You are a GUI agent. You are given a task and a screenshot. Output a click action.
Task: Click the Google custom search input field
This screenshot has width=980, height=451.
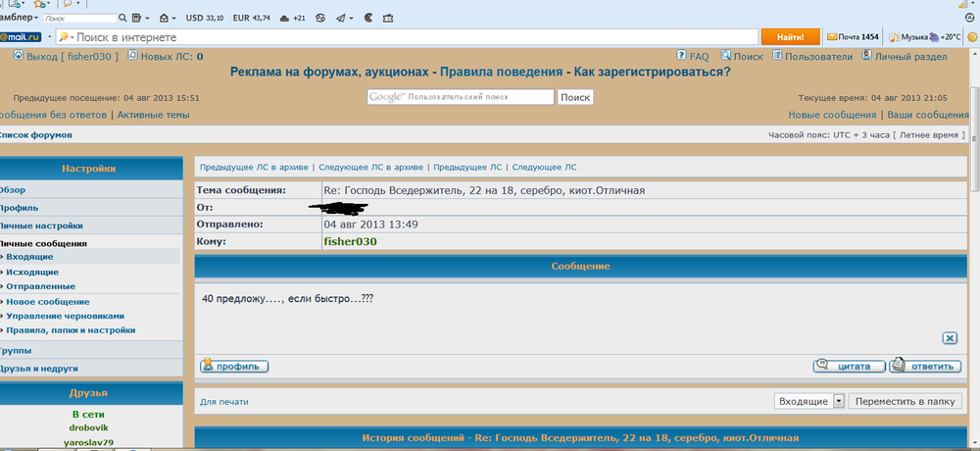(x=461, y=97)
